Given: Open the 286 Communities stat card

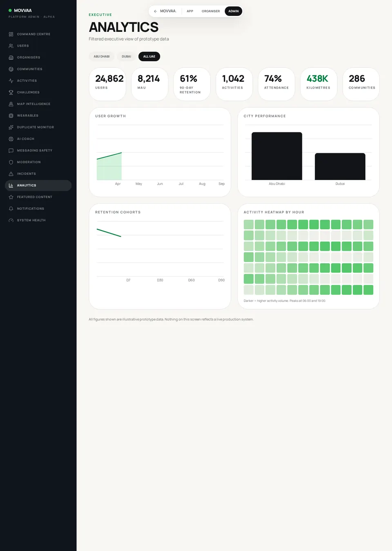Looking at the screenshot, I should point(361,84).
